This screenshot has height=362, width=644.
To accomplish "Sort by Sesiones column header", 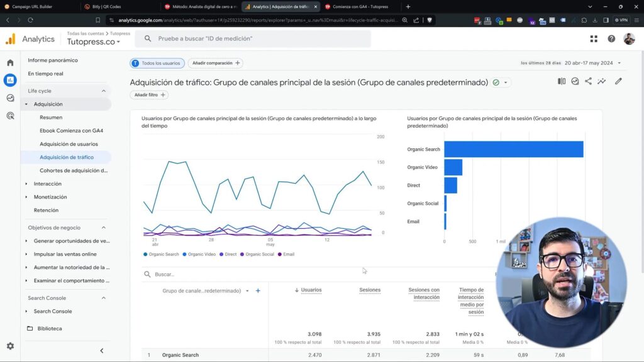I will [370, 290].
